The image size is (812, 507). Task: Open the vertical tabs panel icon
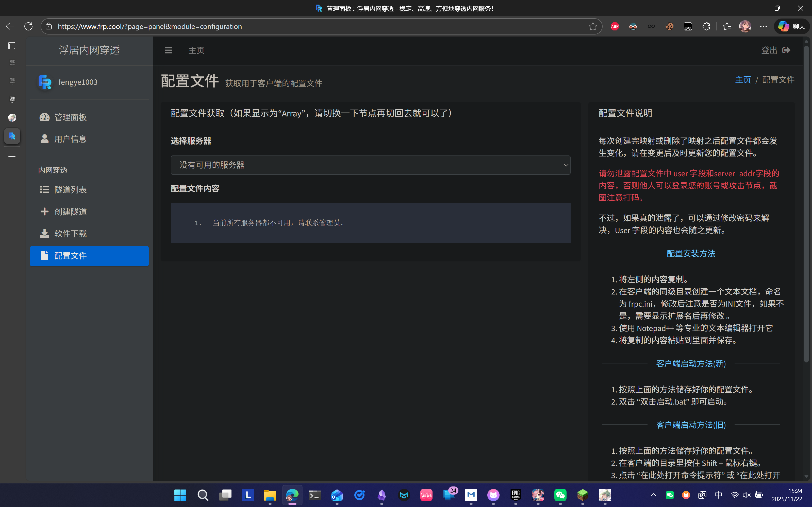coord(12,46)
